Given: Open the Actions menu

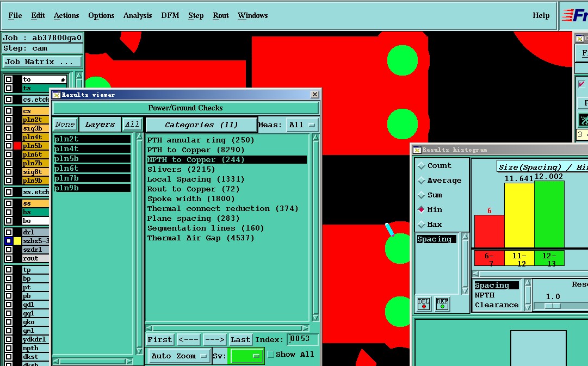Looking at the screenshot, I should coord(66,15).
